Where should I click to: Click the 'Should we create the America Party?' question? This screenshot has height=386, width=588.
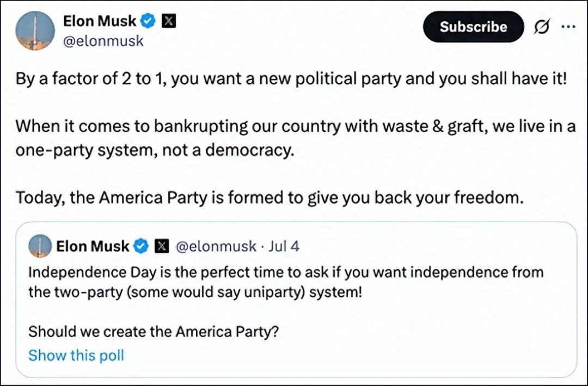[x=154, y=331]
